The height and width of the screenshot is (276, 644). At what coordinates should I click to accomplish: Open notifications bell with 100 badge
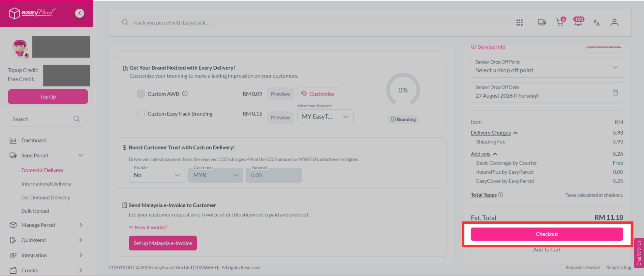(578, 22)
